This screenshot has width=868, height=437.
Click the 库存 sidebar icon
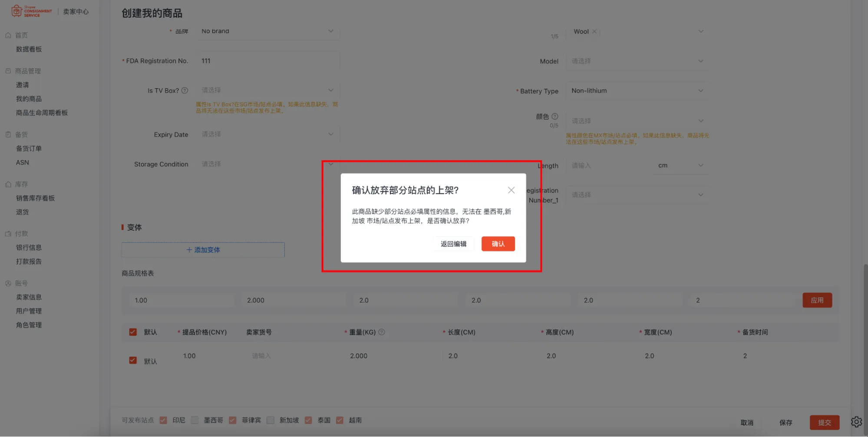click(8, 184)
